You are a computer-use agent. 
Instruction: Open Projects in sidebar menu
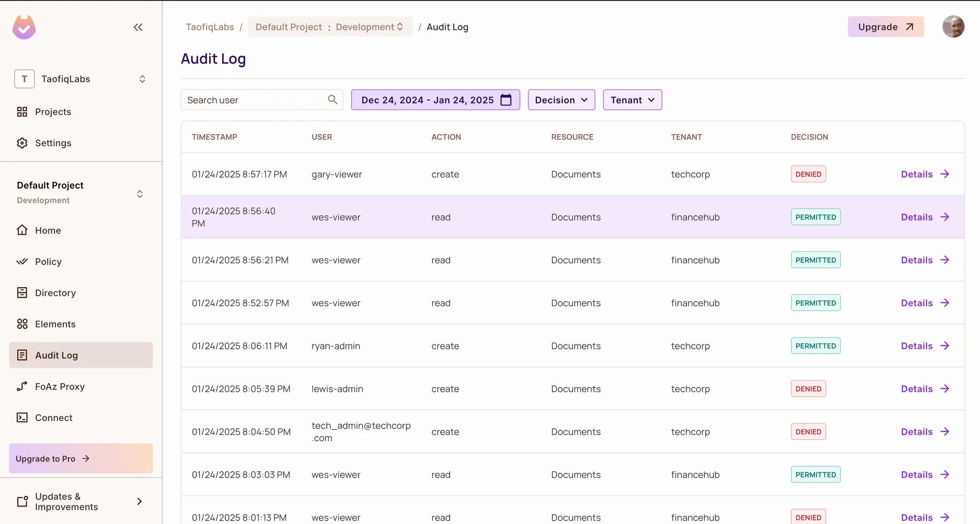(x=53, y=112)
